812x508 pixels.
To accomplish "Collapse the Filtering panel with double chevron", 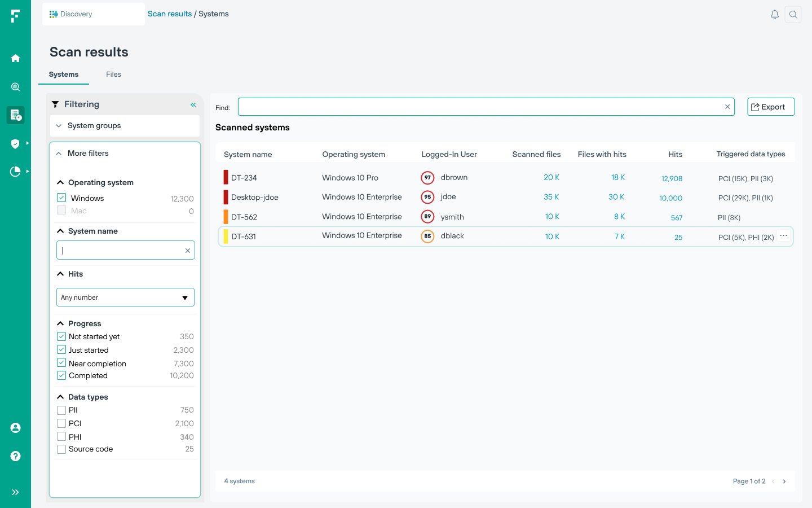I will (193, 104).
